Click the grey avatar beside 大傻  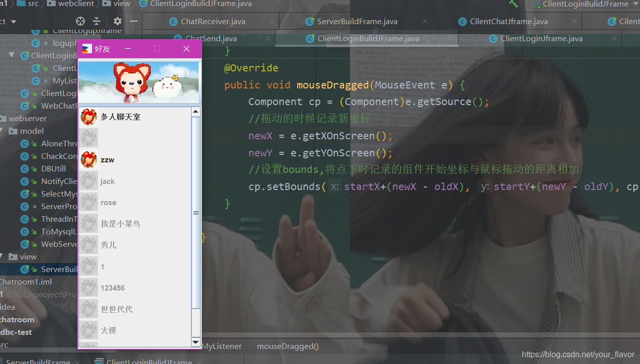(x=89, y=330)
